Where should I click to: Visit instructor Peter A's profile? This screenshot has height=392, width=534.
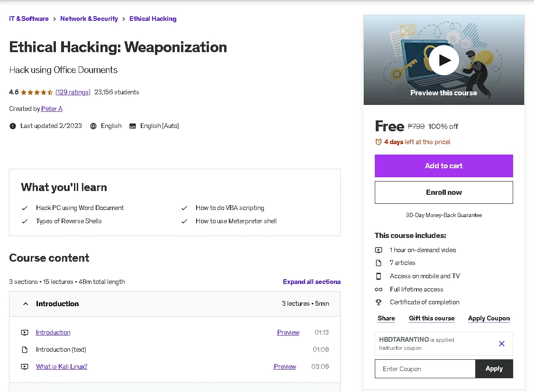pyautogui.click(x=52, y=109)
